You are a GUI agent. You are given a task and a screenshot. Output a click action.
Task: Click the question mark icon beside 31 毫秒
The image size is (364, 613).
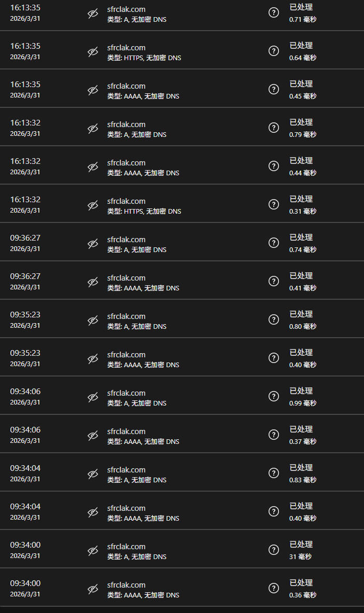coord(274,550)
